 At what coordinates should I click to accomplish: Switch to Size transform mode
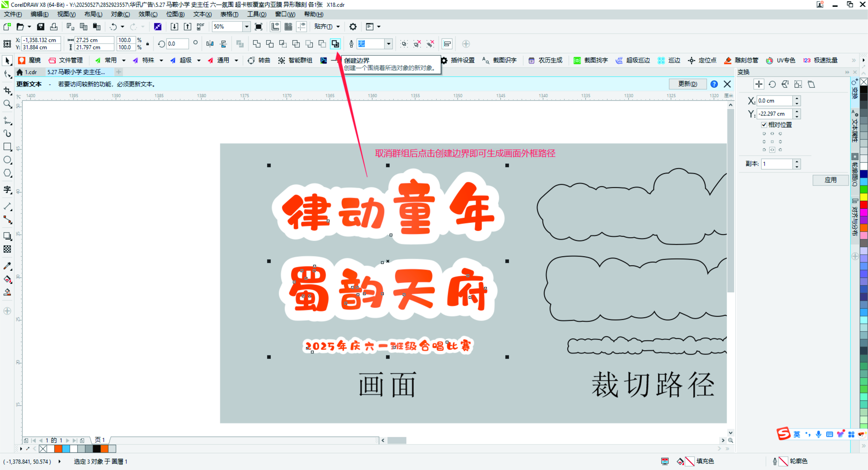(x=798, y=84)
